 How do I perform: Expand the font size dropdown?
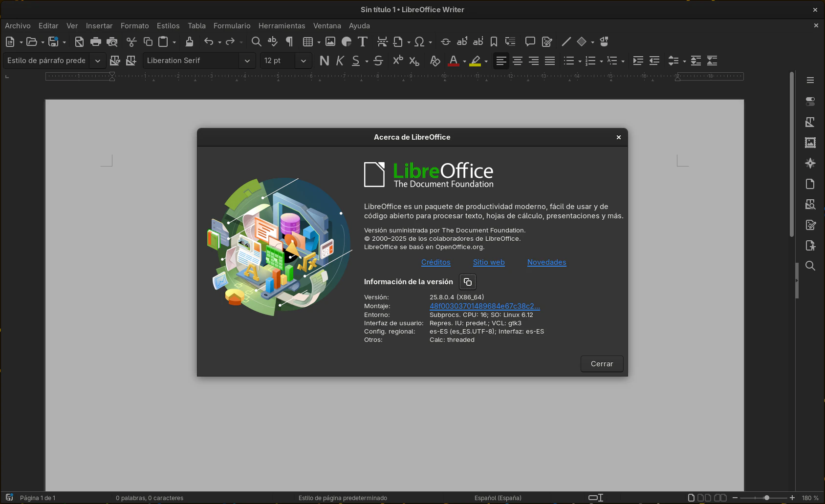[x=304, y=61]
